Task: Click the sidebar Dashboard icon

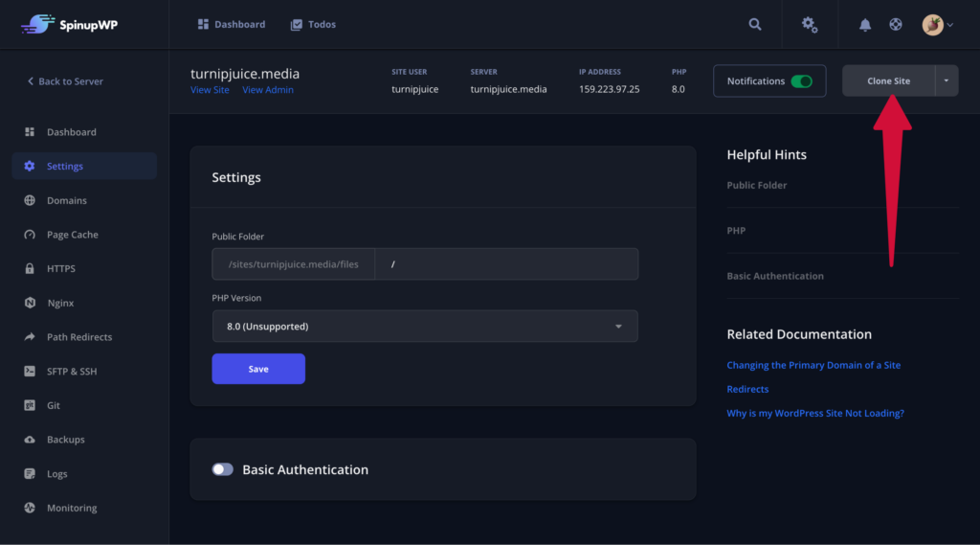Action: click(30, 131)
